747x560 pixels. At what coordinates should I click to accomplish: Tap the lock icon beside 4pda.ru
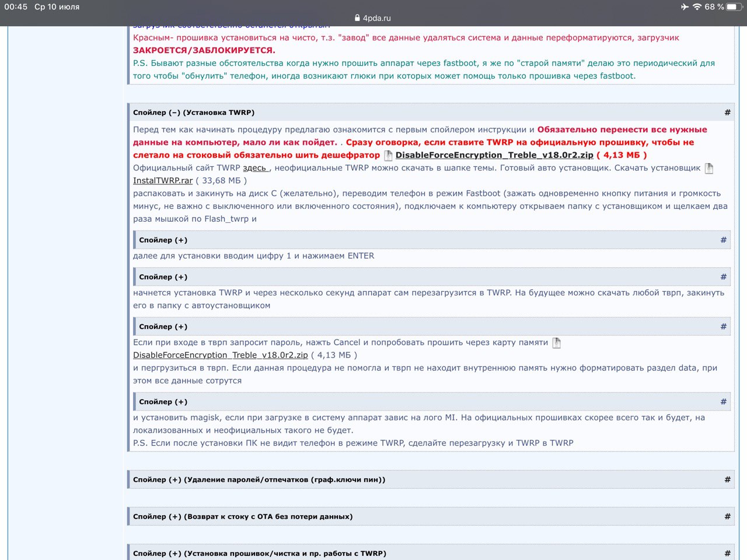(x=358, y=18)
